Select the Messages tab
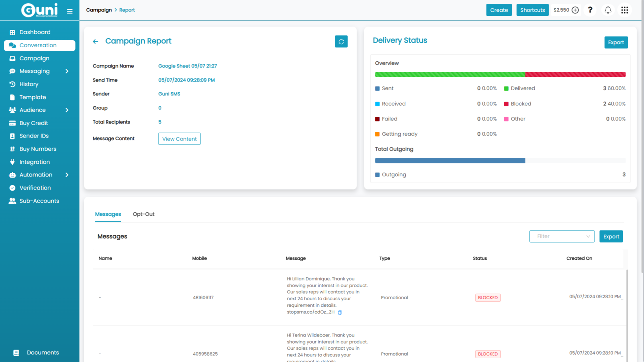This screenshot has width=644, height=362. coord(108,214)
